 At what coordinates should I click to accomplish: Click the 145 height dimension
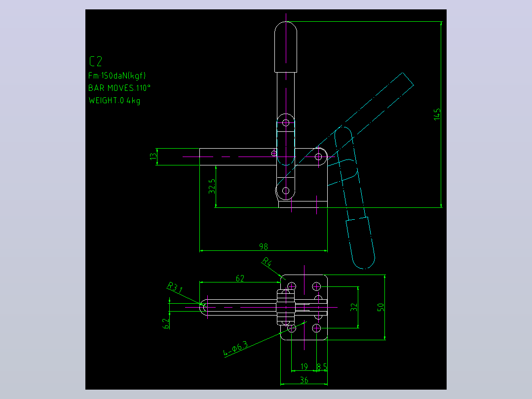point(437,114)
